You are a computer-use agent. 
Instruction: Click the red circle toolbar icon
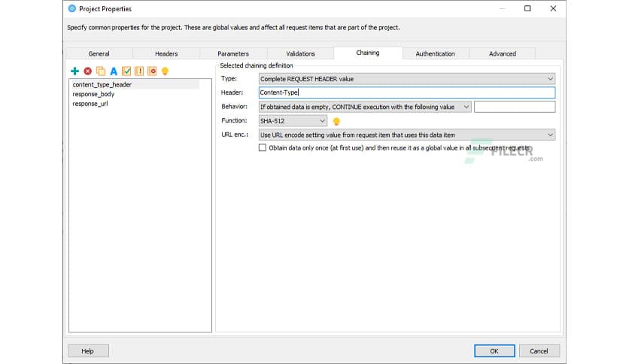point(152,71)
